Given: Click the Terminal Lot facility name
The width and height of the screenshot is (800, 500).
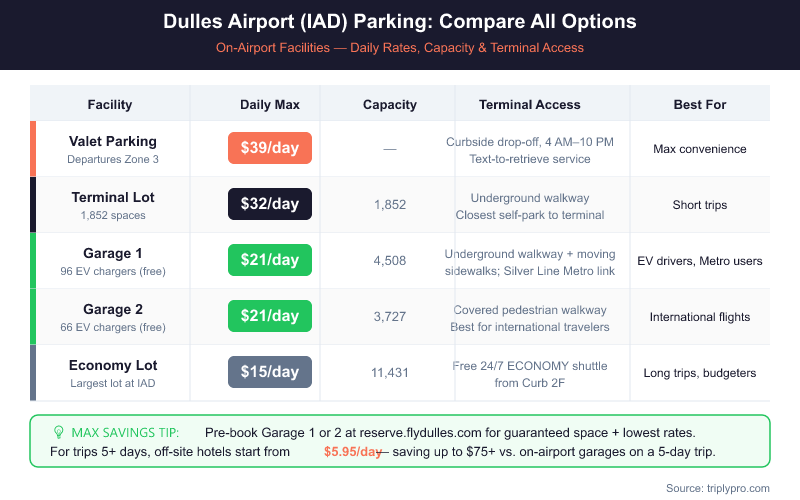Looking at the screenshot, I should 113,197.
